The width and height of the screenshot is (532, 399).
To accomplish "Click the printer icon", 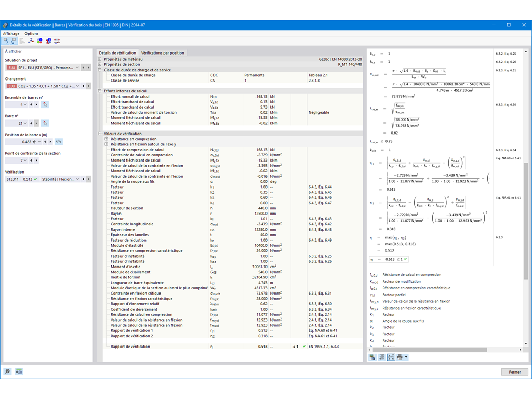I will [400, 357].
